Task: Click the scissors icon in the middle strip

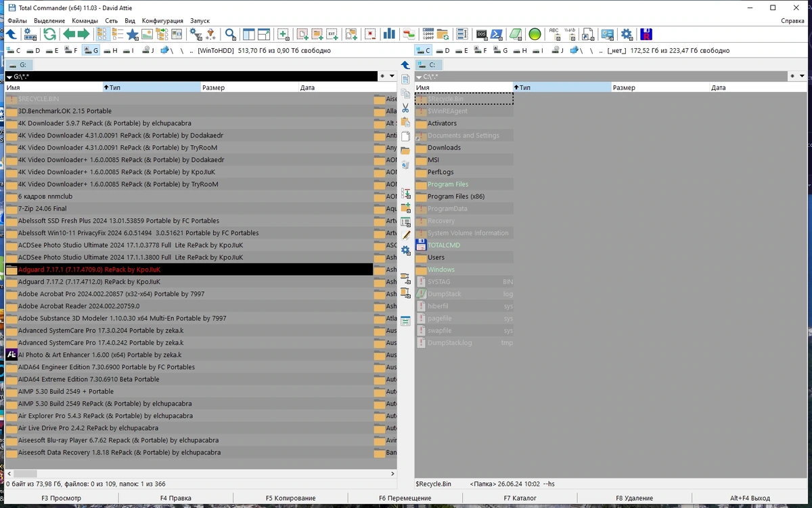Action: pyautogui.click(x=405, y=108)
